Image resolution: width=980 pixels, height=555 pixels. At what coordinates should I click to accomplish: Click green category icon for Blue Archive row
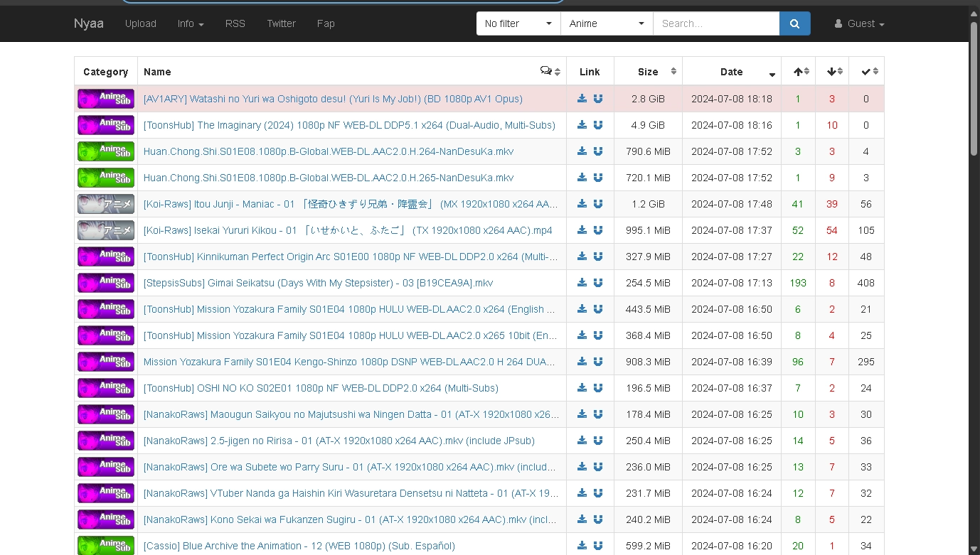(106, 546)
